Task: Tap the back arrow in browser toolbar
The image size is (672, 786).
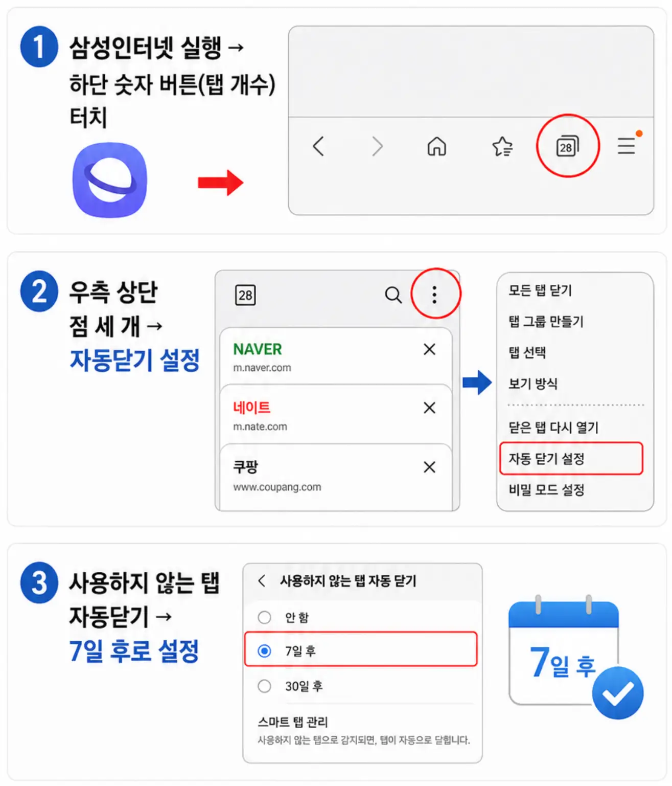Action: coord(318,146)
